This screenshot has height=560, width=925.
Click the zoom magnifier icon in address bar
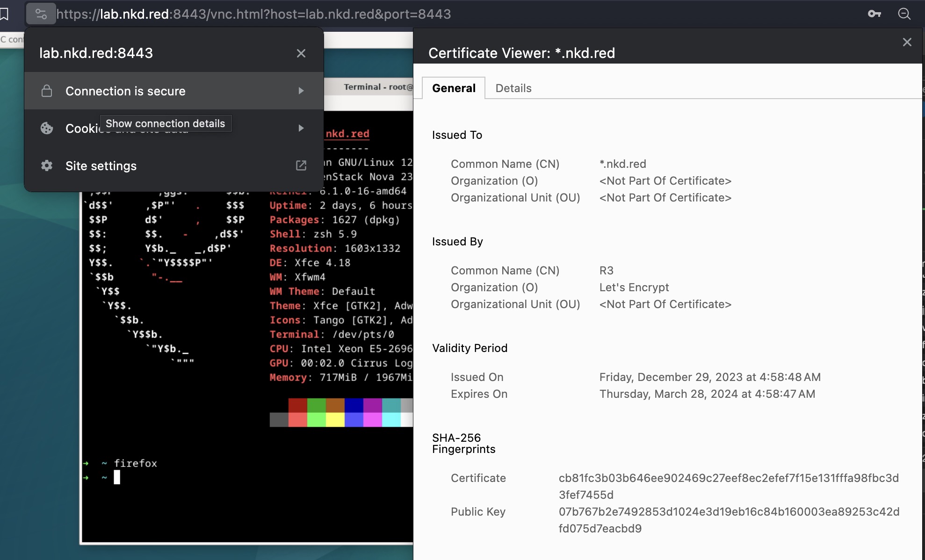[x=904, y=14]
